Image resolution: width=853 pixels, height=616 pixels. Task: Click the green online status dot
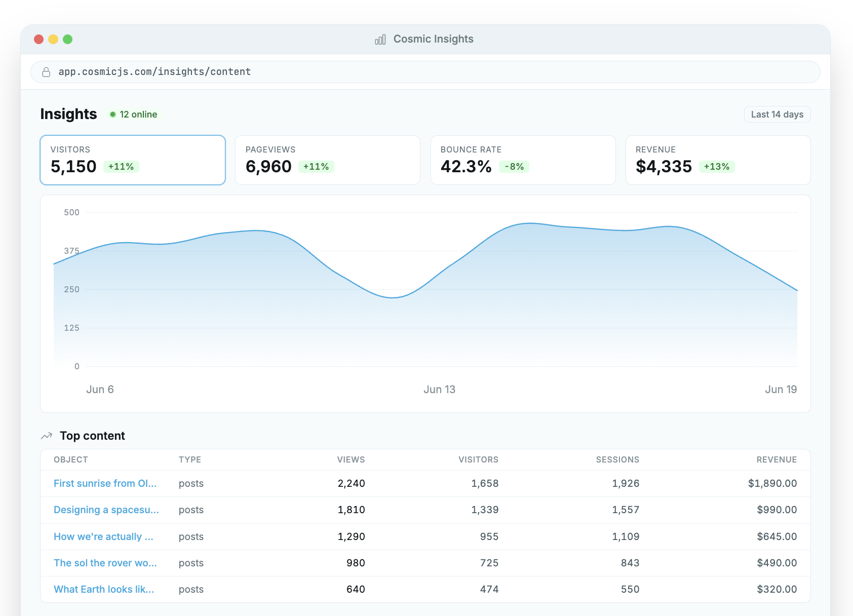tap(113, 114)
